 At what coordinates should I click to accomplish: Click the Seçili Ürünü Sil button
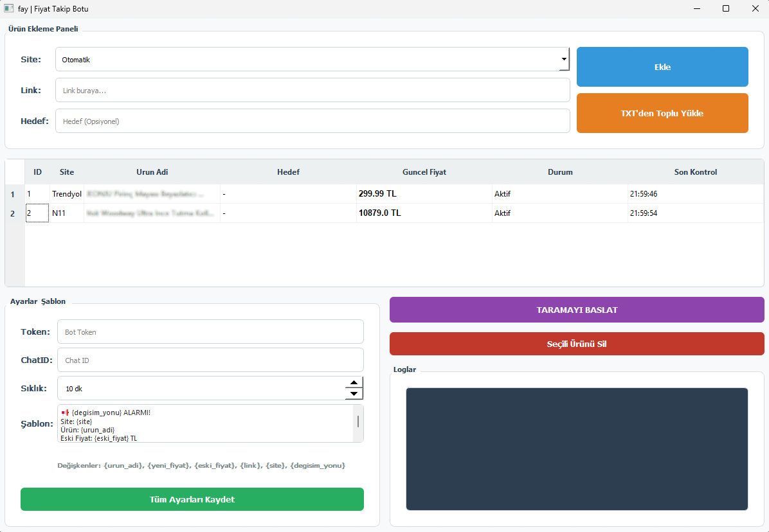pyautogui.click(x=577, y=344)
